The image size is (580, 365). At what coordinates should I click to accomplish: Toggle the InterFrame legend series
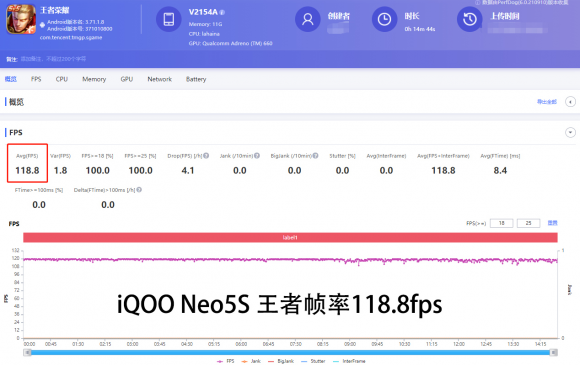click(x=349, y=361)
